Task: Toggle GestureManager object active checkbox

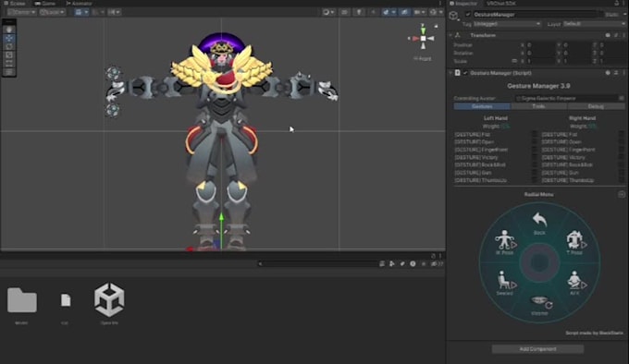Action: pos(467,15)
